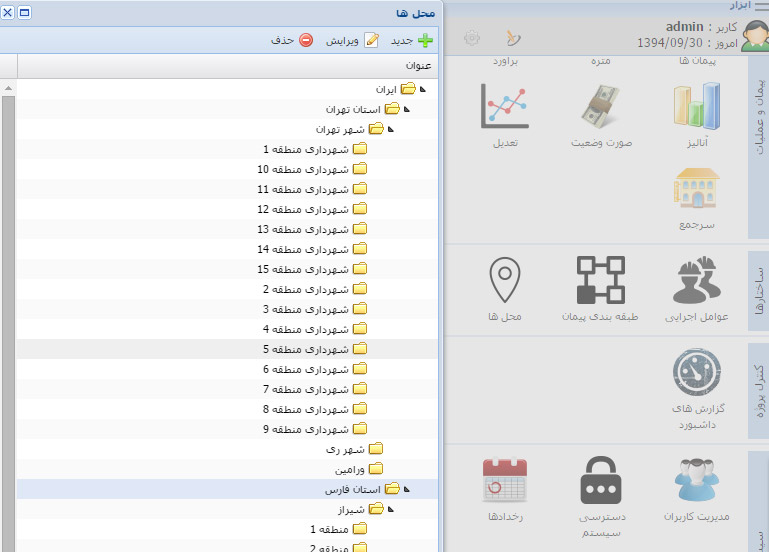Open the محل ها location pin icon
This screenshot has height=553, width=769.
pos(506,280)
